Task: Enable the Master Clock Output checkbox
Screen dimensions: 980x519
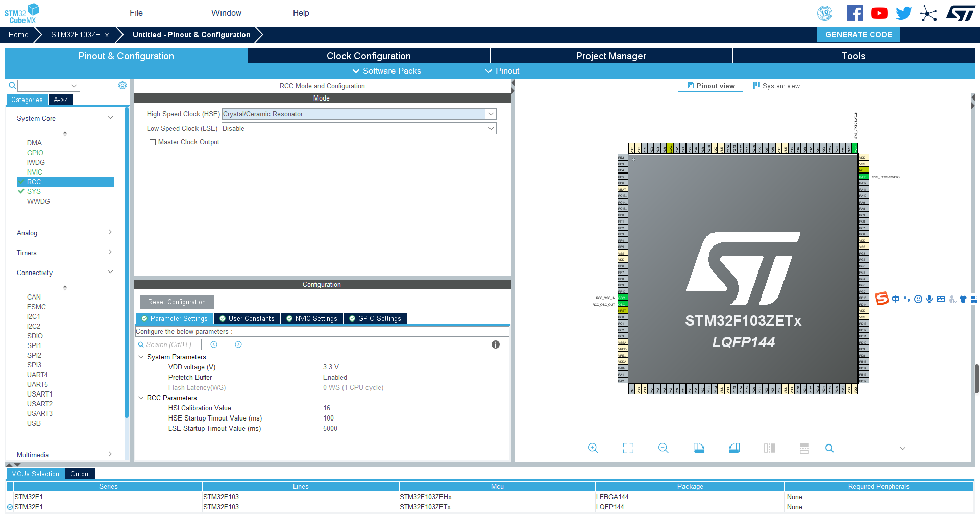Action: click(x=153, y=142)
